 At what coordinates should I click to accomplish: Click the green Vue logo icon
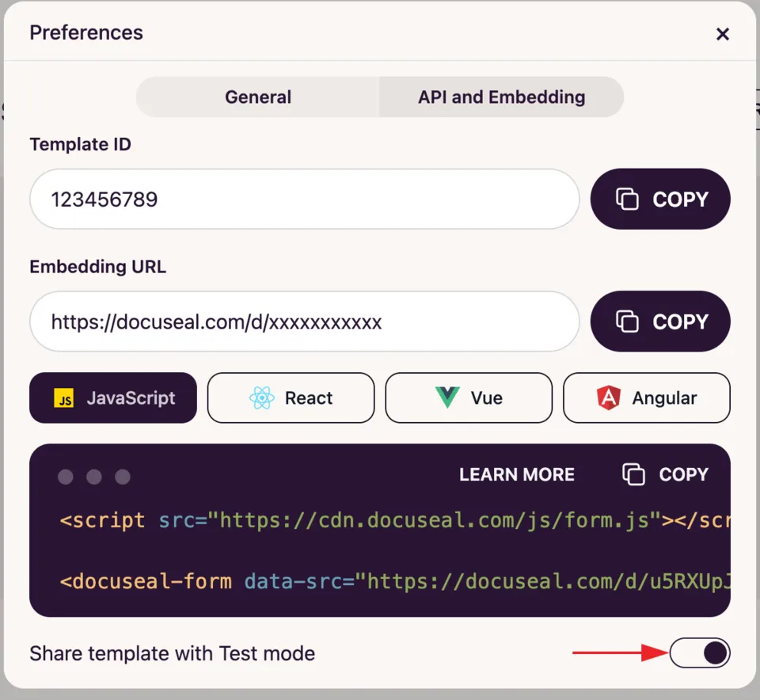click(x=446, y=398)
